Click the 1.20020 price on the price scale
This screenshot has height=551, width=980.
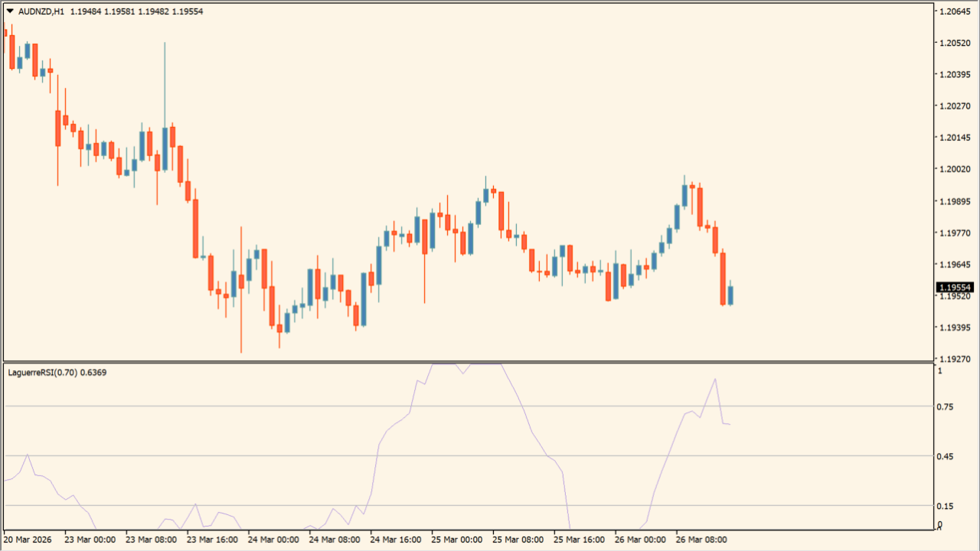954,169
